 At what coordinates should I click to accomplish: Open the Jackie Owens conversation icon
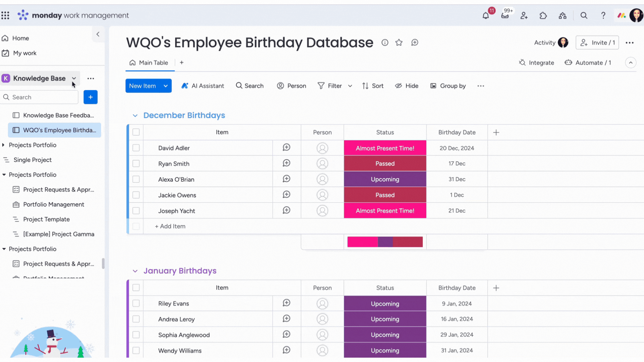tap(286, 195)
